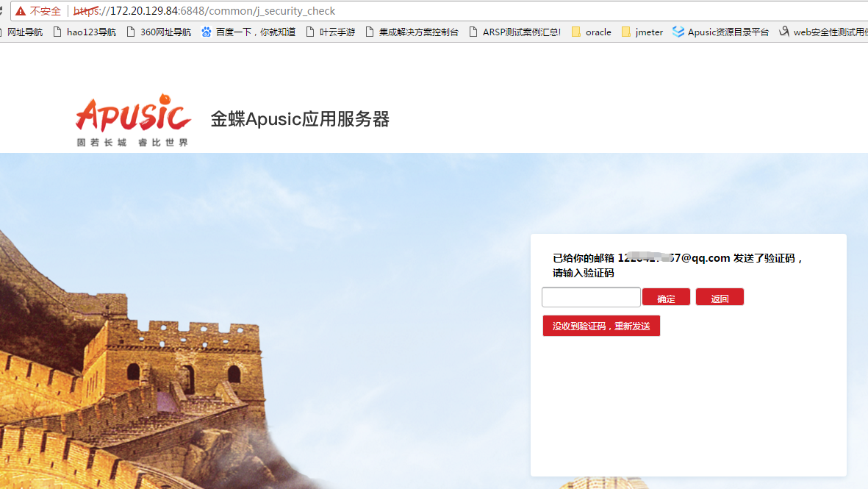Click the Baidu paw bookmark icon
This screenshot has height=489, width=868.
[207, 32]
